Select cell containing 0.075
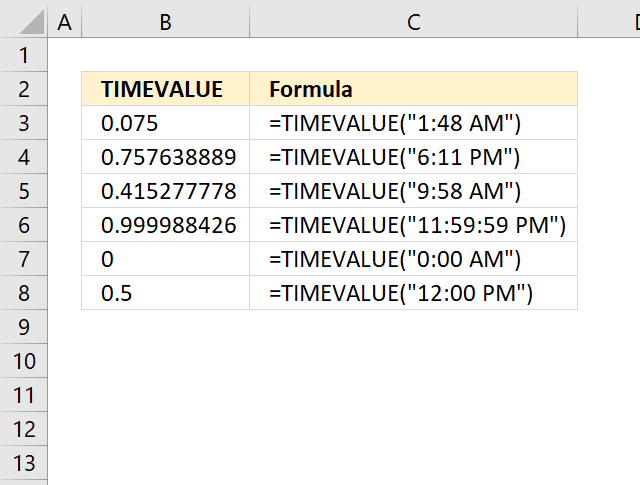Image resolution: width=640 pixels, height=485 pixels. click(x=165, y=123)
